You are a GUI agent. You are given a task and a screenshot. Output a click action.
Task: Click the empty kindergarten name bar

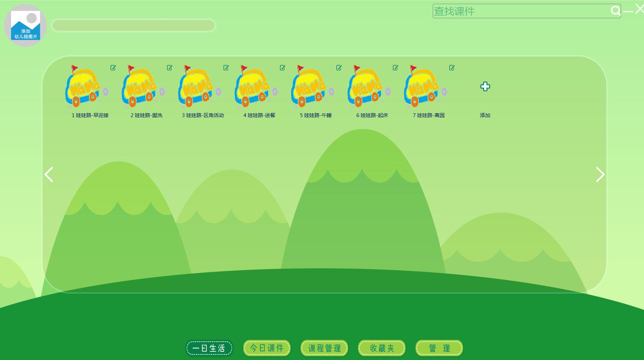[134, 25]
